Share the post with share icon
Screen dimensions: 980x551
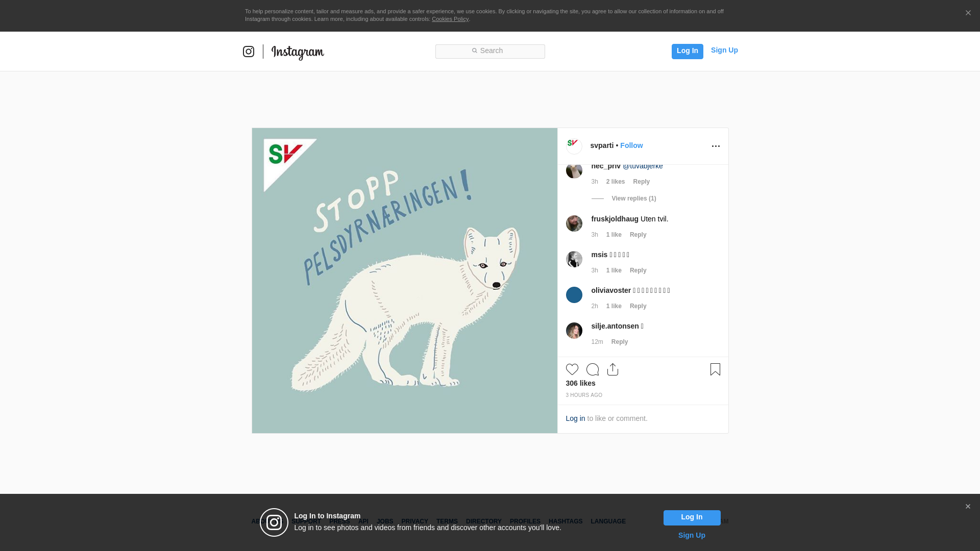613,369
